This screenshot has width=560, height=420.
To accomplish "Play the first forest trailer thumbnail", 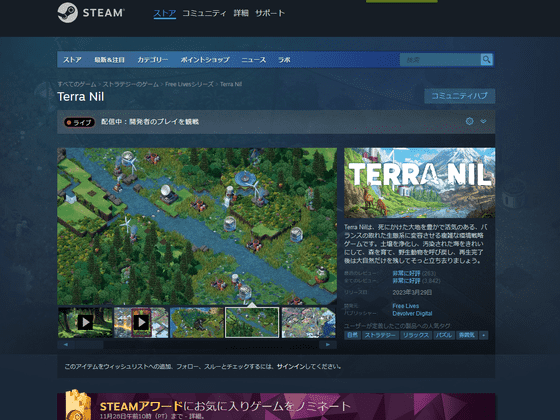I will coord(85,322).
